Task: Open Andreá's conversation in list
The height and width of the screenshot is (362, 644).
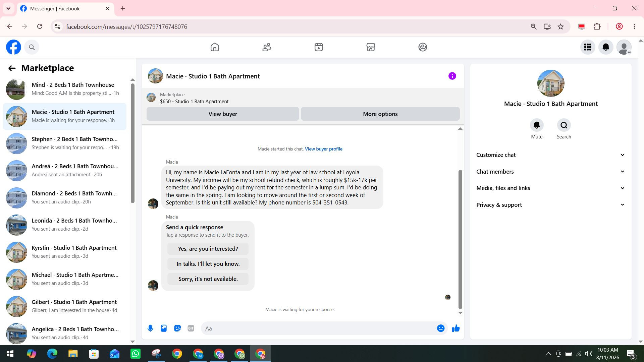Action: [65, 171]
